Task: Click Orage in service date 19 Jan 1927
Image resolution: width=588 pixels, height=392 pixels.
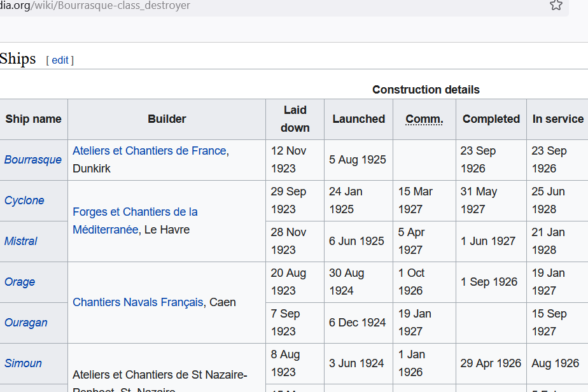Action: pyautogui.click(x=549, y=282)
